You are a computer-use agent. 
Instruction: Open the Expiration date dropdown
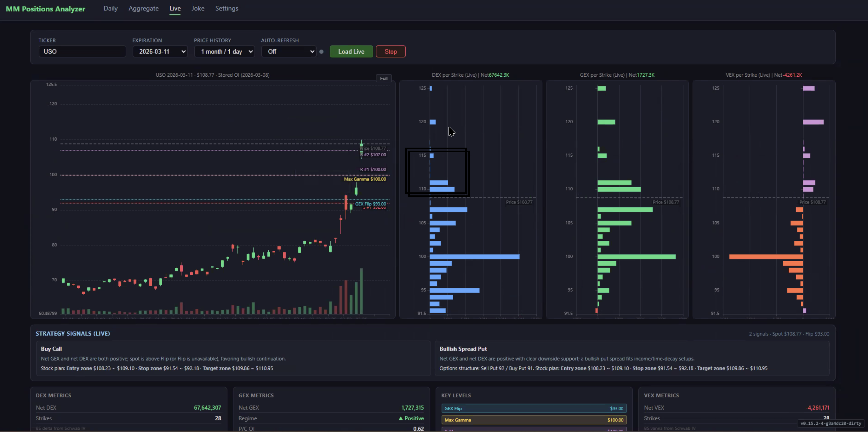pyautogui.click(x=160, y=51)
